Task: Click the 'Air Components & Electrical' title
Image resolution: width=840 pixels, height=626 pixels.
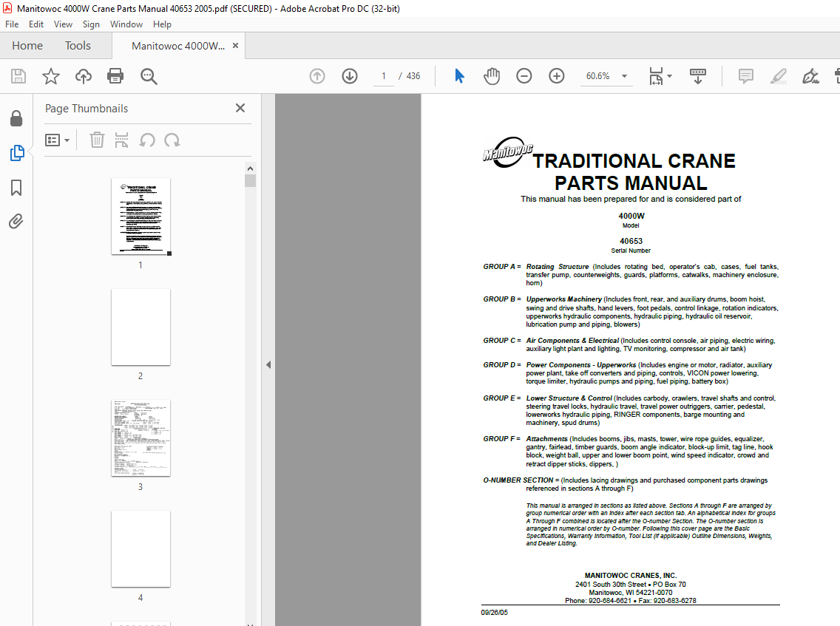Action: (572, 340)
